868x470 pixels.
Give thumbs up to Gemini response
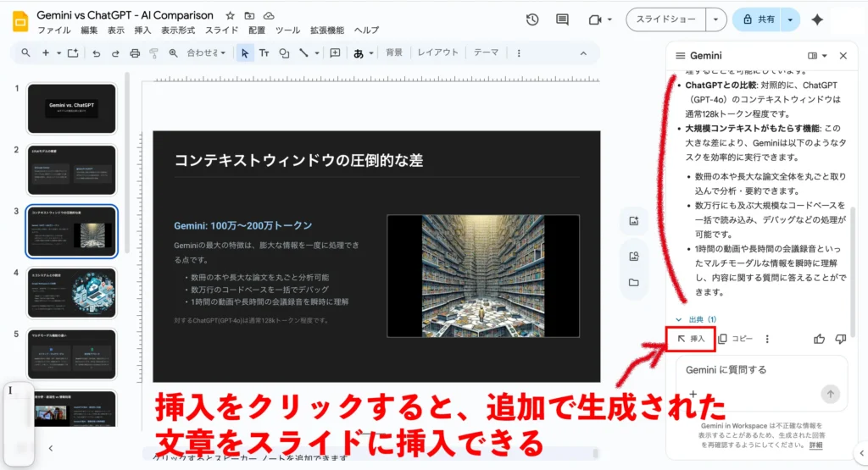pos(820,339)
